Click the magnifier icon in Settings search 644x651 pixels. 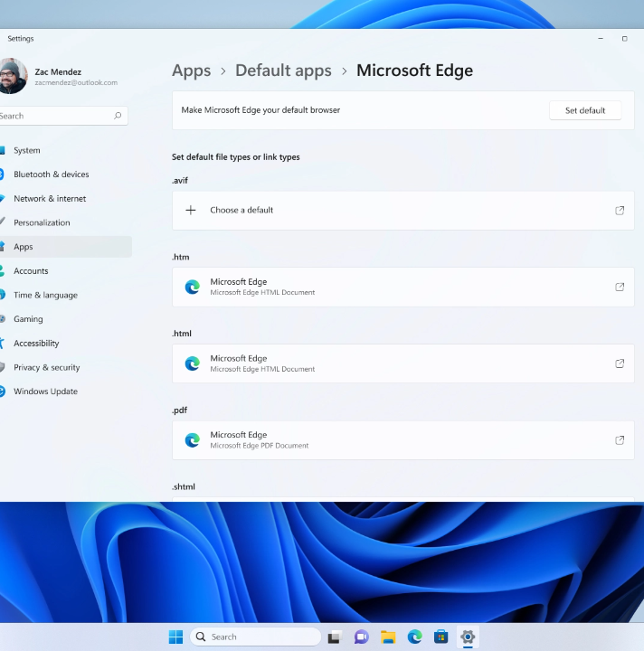click(118, 116)
